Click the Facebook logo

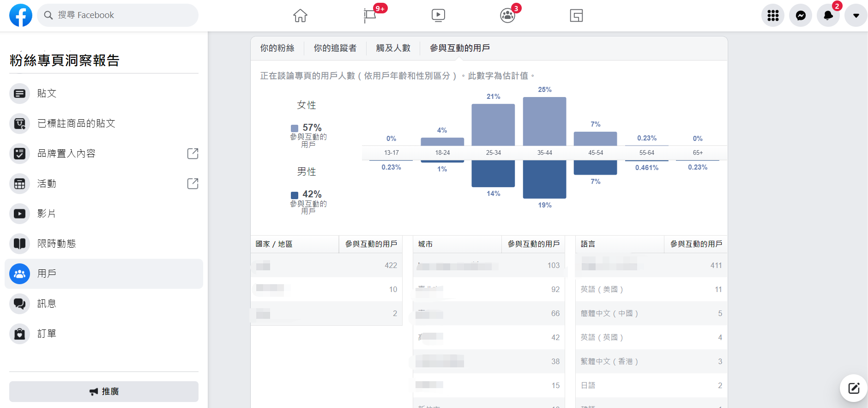coord(21,15)
